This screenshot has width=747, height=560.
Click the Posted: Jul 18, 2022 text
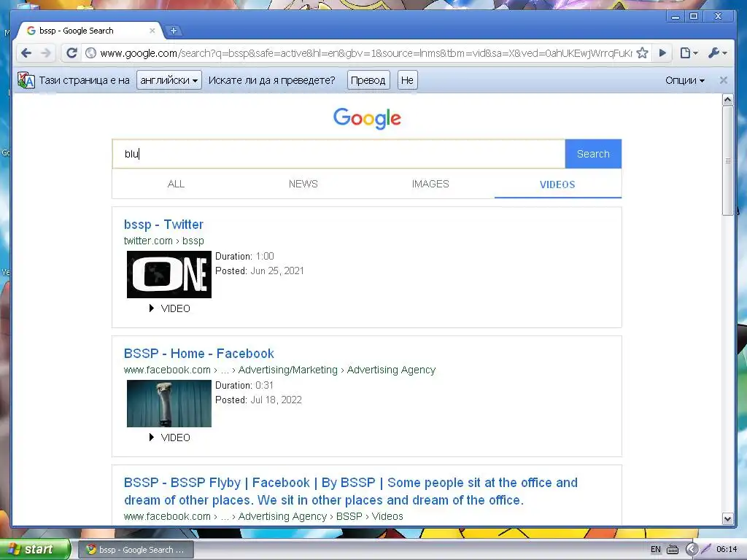pos(259,400)
